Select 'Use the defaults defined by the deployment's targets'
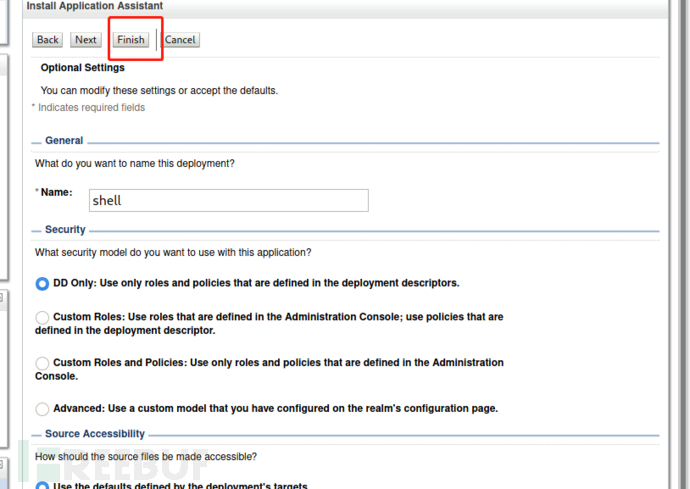 [42, 485]
